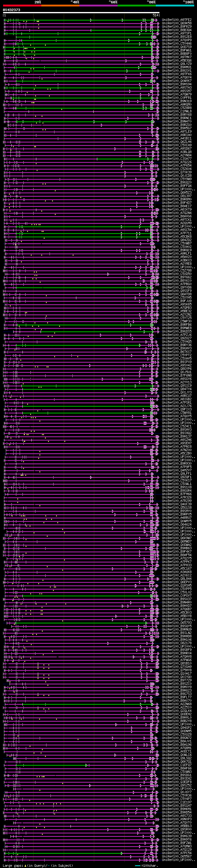The height and width of the screenshot is (868, 197).
Task: Select label UniRef100_Q9SIC9
Action: [x=177, y=386]
